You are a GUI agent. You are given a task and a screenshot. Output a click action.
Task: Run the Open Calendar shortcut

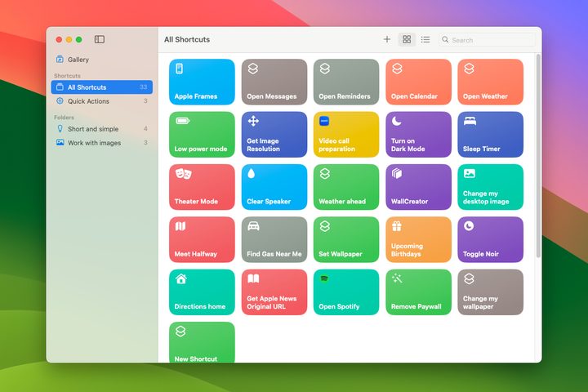[x=418, y=82]
